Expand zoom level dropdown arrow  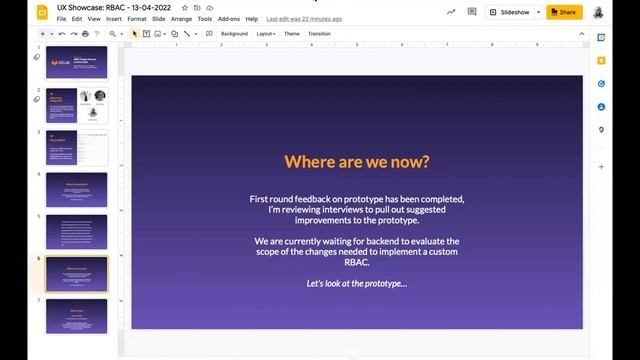pos(121,34)
